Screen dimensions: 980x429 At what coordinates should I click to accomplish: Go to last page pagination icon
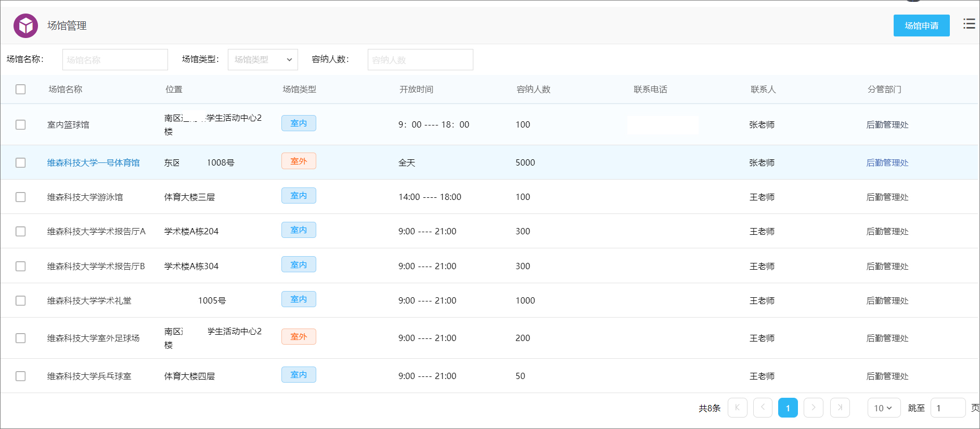[840, 408]
